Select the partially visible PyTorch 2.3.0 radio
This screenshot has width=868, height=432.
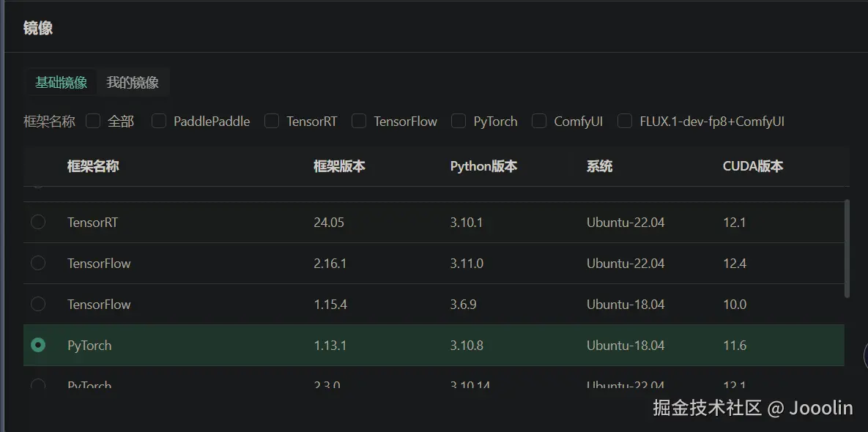point(38,384)
